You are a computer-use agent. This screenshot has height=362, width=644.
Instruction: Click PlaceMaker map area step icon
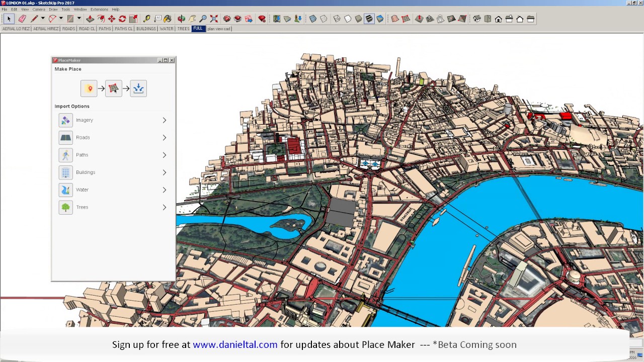[114, 88]
